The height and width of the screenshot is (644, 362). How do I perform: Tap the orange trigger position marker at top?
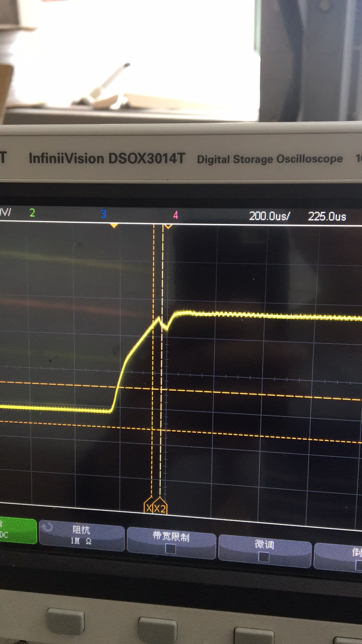click(x=114, y=226)
